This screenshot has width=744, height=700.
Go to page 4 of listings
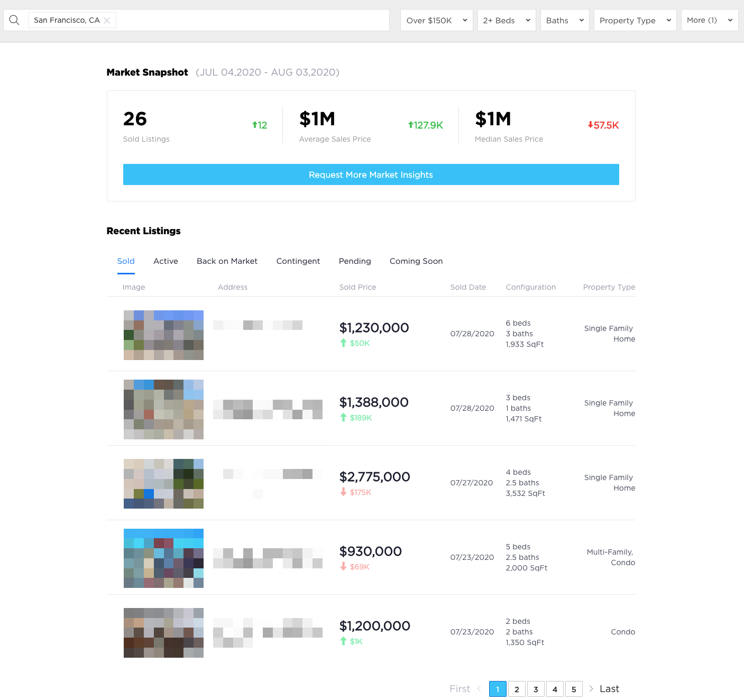pyautogui.click(x=555, y=689)
